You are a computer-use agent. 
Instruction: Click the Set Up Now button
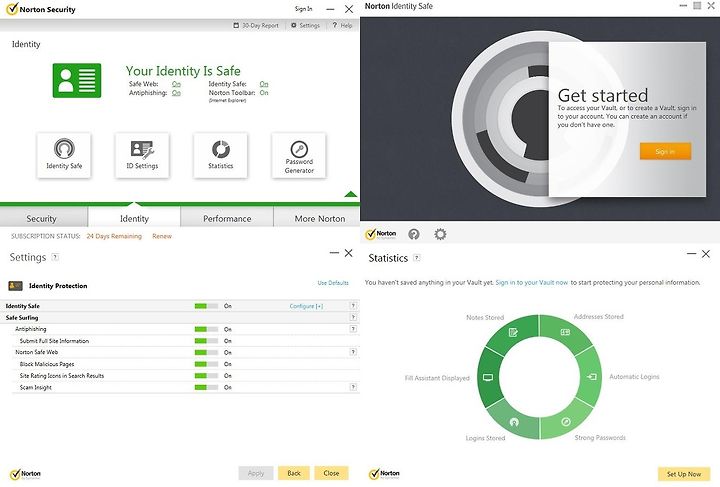(x=684, y=474)
